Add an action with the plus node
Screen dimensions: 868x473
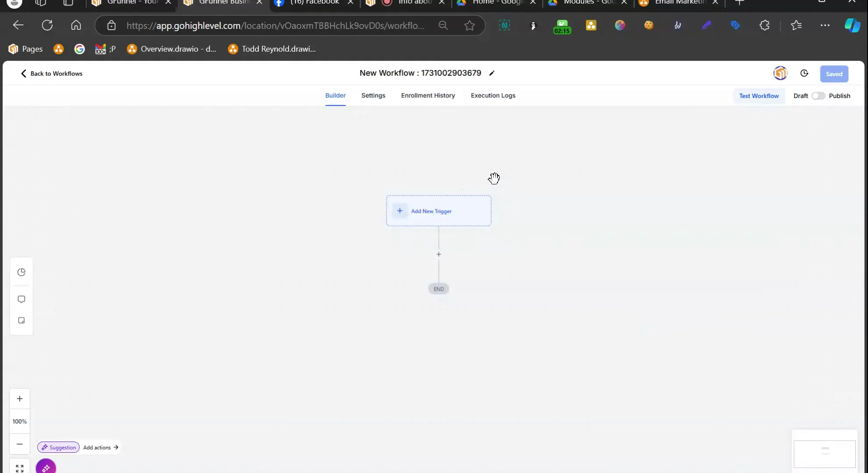click(x=438, y=254)
